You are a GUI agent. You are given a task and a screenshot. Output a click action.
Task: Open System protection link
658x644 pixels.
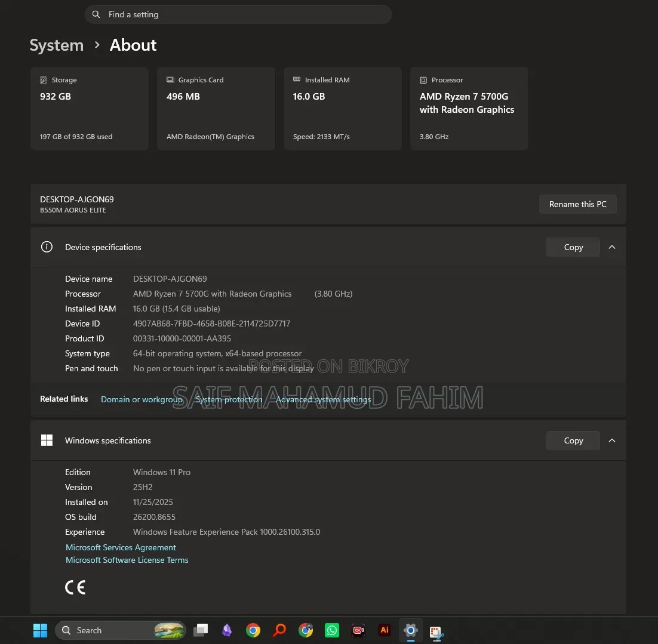pos(229,399)
